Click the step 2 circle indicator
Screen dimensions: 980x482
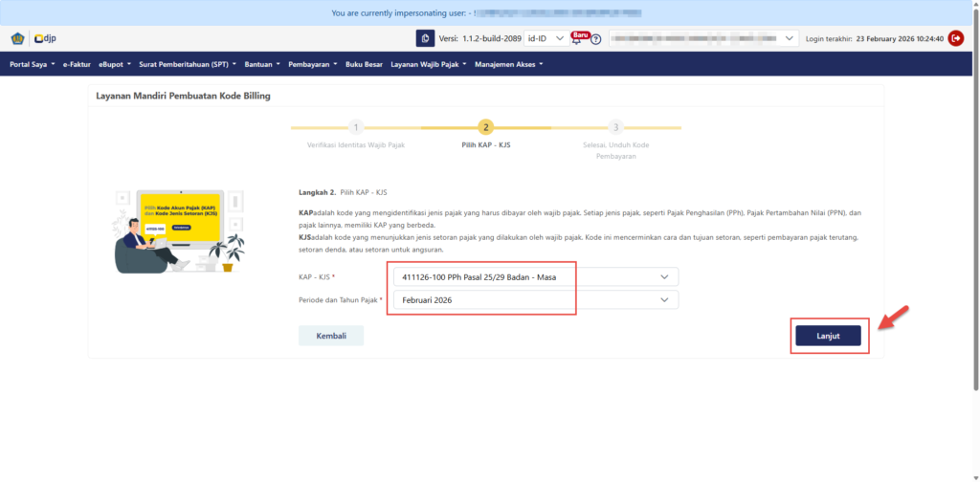486,127
